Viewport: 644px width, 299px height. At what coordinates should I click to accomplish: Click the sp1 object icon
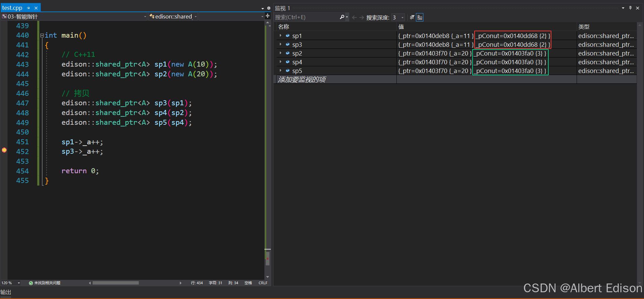pos(288,35)
